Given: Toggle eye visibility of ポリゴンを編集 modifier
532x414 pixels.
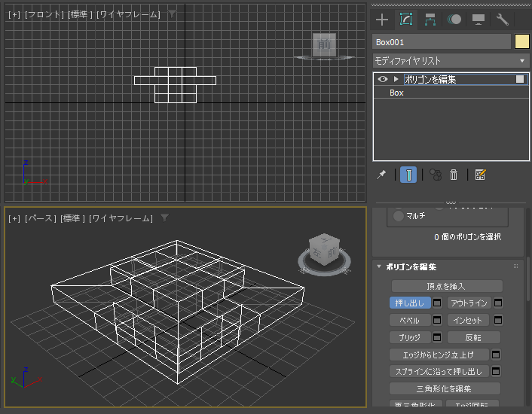Looking at the screenshot, I should pyautogui.click(x=383, y=79).
